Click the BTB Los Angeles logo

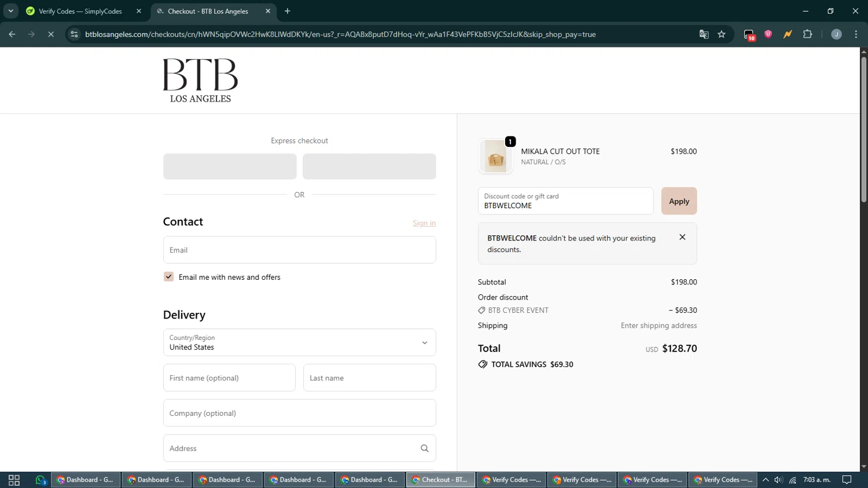point(200,80)
